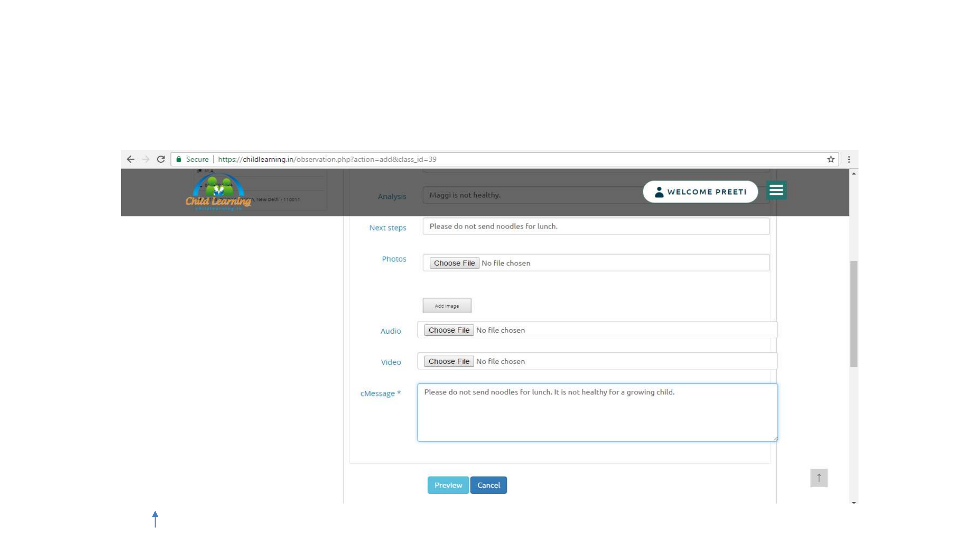The width and height of the screenshot is (980, 551).
Task: Click the scroll-to-top arrow button
Action: click(x=819, y=478)
